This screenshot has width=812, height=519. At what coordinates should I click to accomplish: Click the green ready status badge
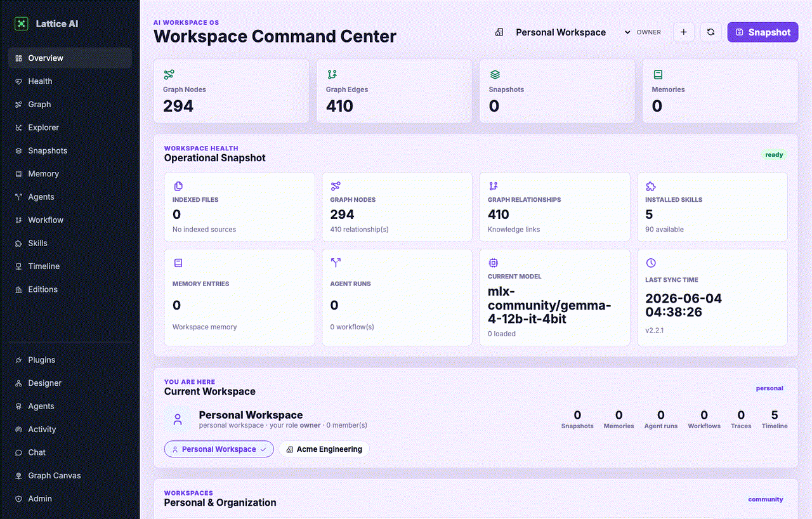click(x=774, y=155)
